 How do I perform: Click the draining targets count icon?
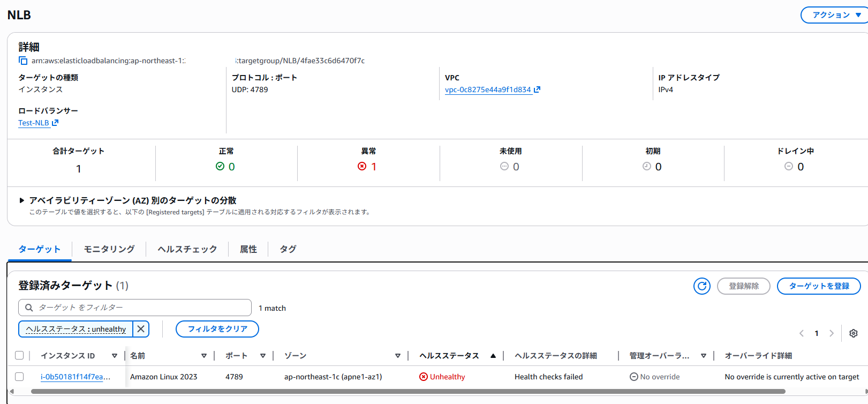coord(789,166)
